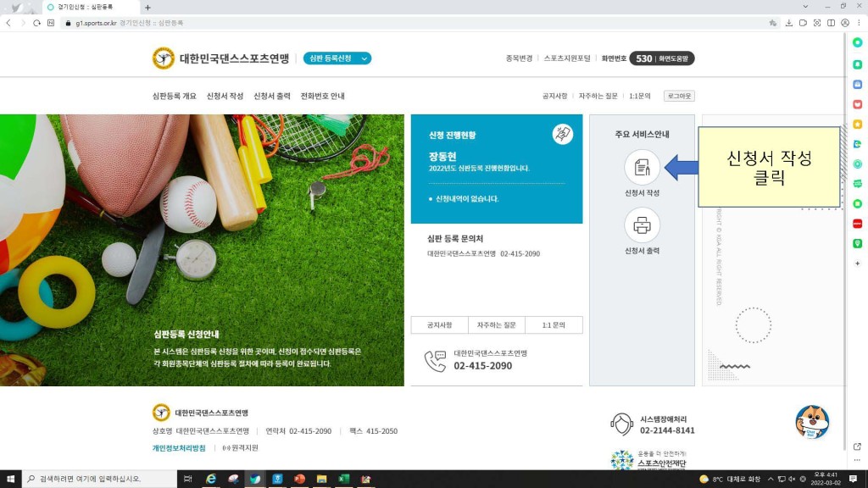
Task: Reload the page with the refresh icon
Action: [x=37, y=23]
